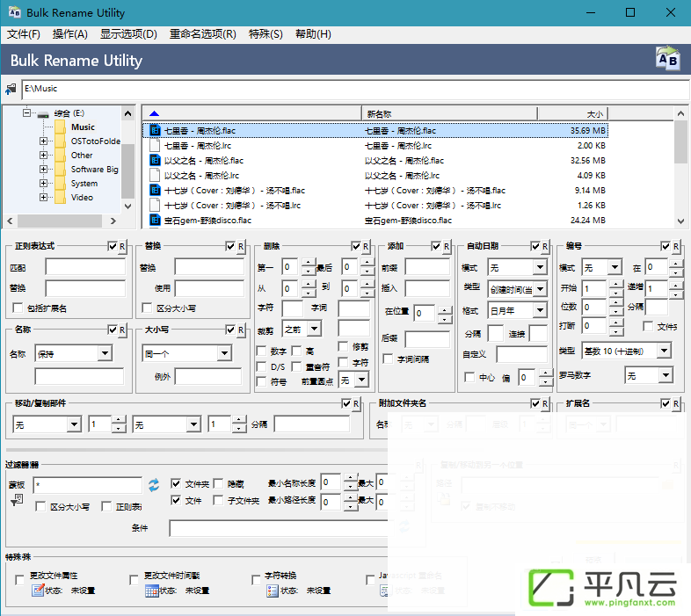Enable 更改文件属性 checkbox
691x616 pixels.
[19, 580]
